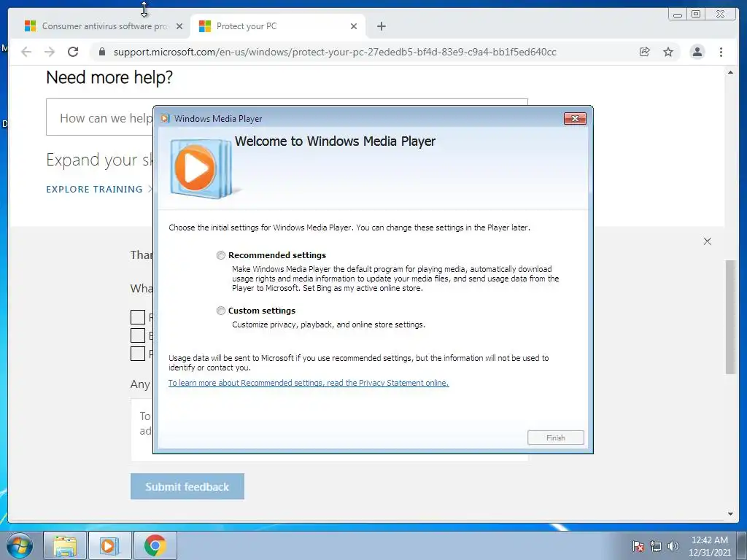Tick the third feedback checkbox

(x=138, y=354)
